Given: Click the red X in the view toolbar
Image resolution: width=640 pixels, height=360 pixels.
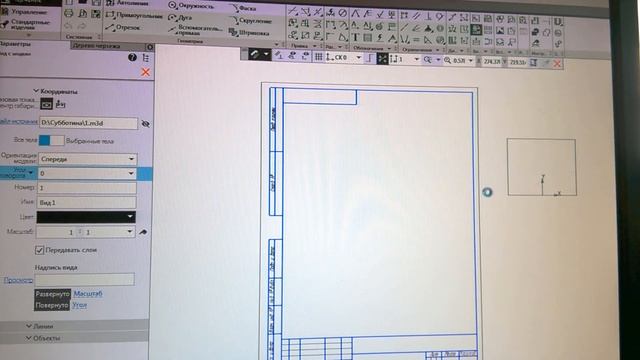Looking at the screenshot, I should click(x=557, y=63).
